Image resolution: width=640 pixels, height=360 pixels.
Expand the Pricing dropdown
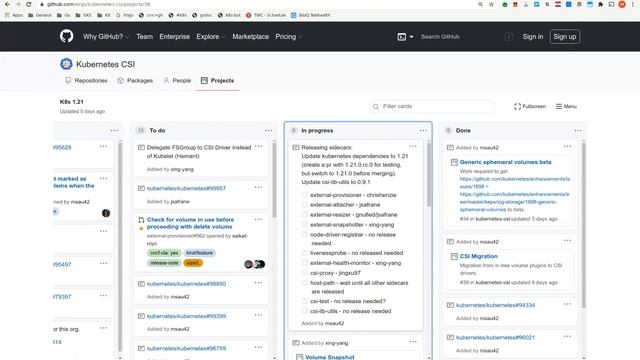(x=289, y=37)
